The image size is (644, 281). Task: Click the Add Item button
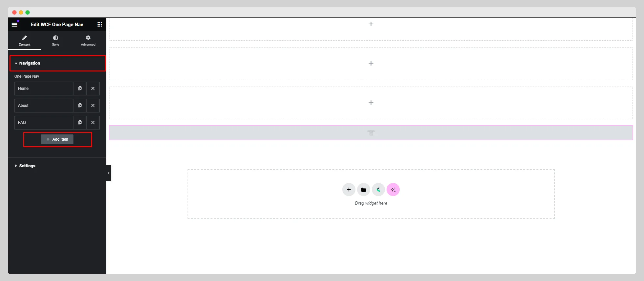(57, 139)
